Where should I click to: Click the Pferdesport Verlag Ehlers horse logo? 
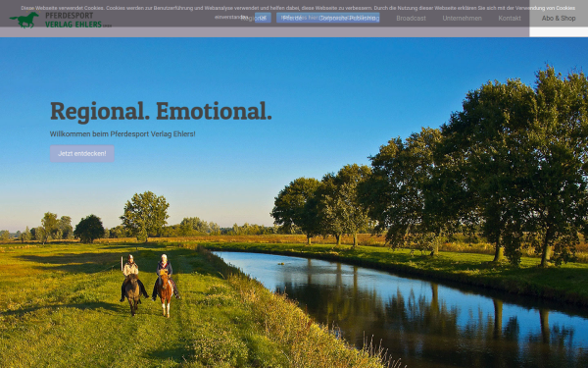pos(61,20)
